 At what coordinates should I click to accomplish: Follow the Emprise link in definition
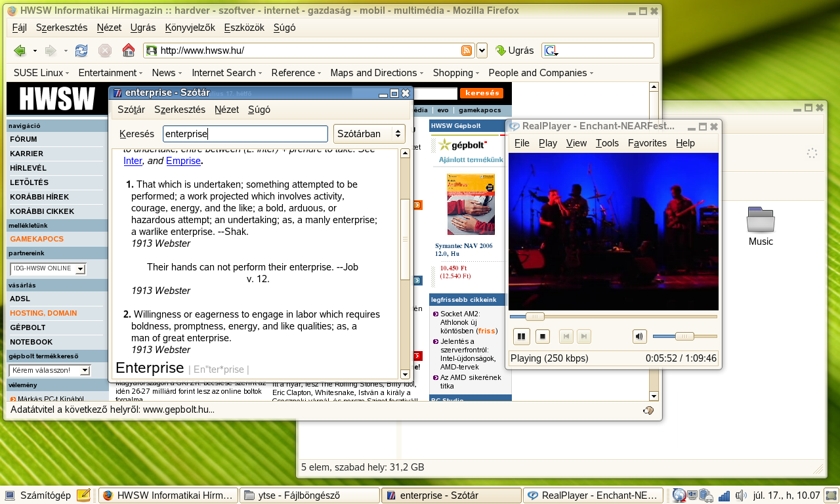pyautogui.click(x=183, y=161)
